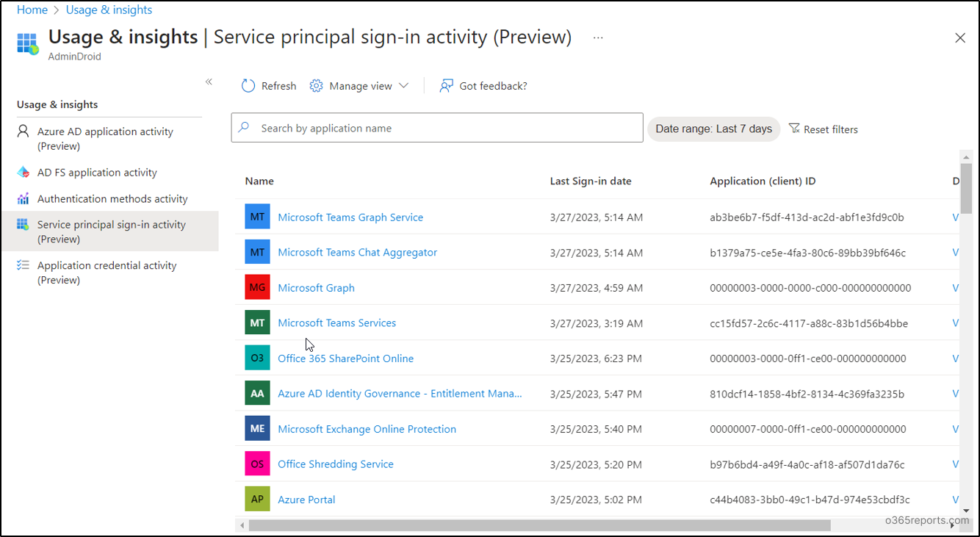Click date 3/25/2023, 5:40 PM cell
Viewport: 980px width, 537px height.
click(596, 429)
